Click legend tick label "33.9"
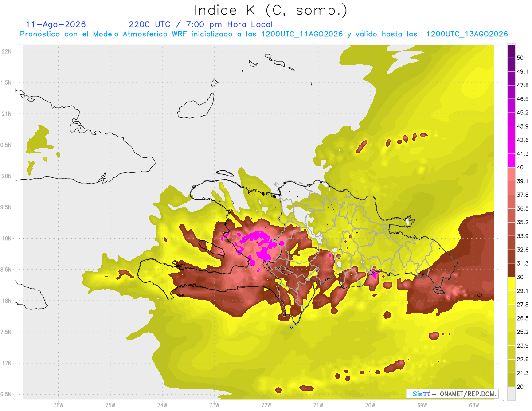Image resolution: width=532 pixels, height=411 pixels. click(x=523, y=236)
